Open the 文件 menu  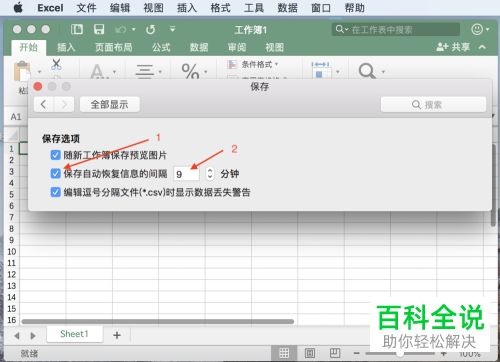[x=86, y=8]
